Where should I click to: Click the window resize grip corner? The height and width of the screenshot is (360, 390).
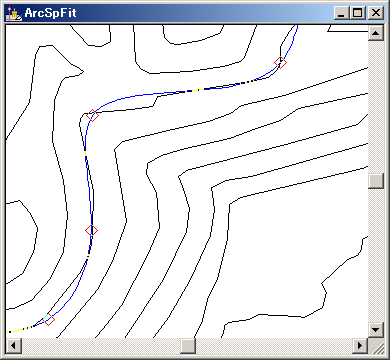376,346
